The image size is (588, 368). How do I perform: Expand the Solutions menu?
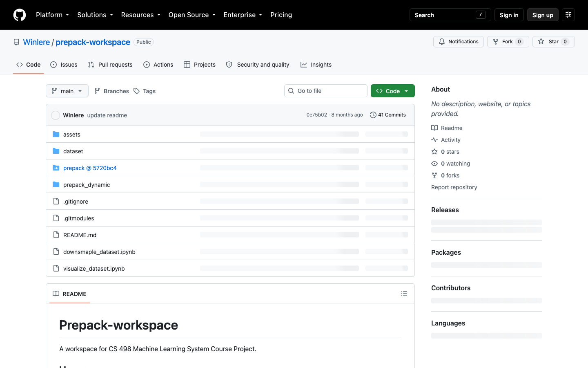click(x=95, y=15)
